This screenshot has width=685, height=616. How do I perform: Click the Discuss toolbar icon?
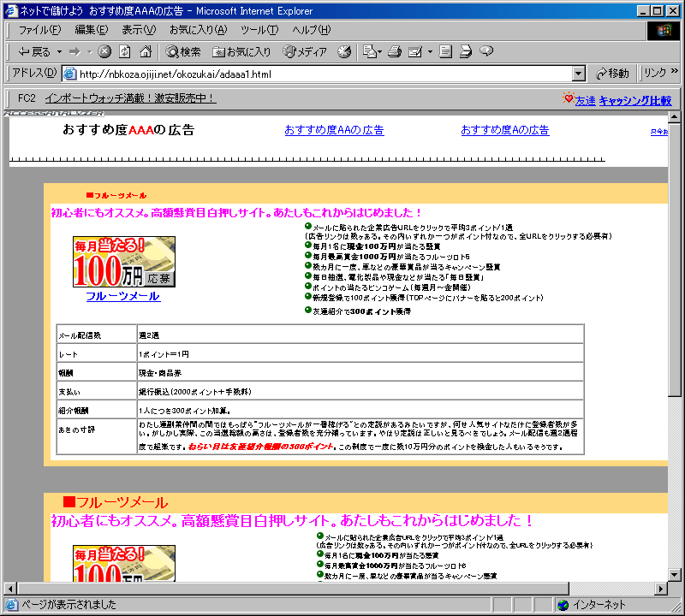point(445,51)
